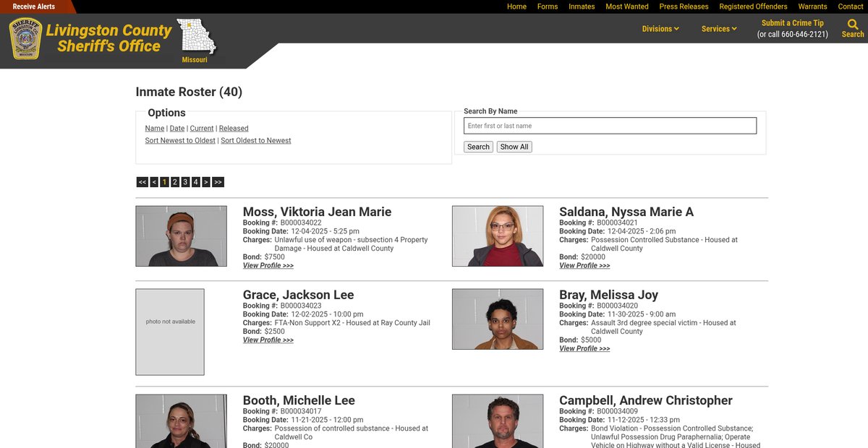Go to previous page with < button
The image size is (868, 448).
[x=154, y=182]
